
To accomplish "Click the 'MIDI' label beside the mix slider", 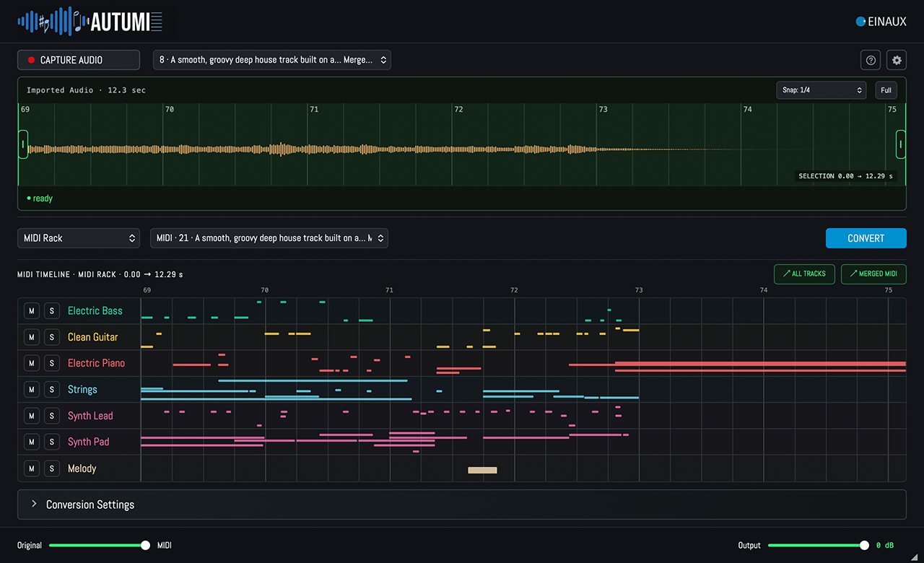I will pos(165,545).
